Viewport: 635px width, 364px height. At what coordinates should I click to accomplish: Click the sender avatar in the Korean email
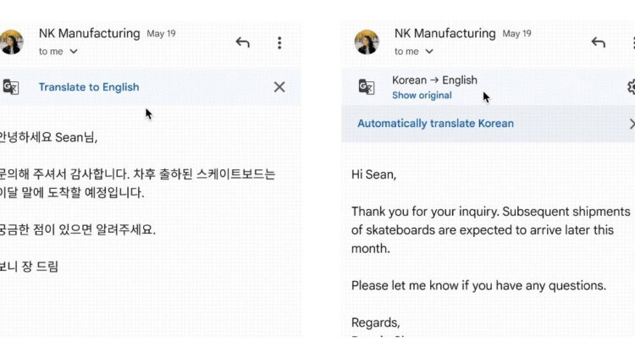tap(11, 42)
